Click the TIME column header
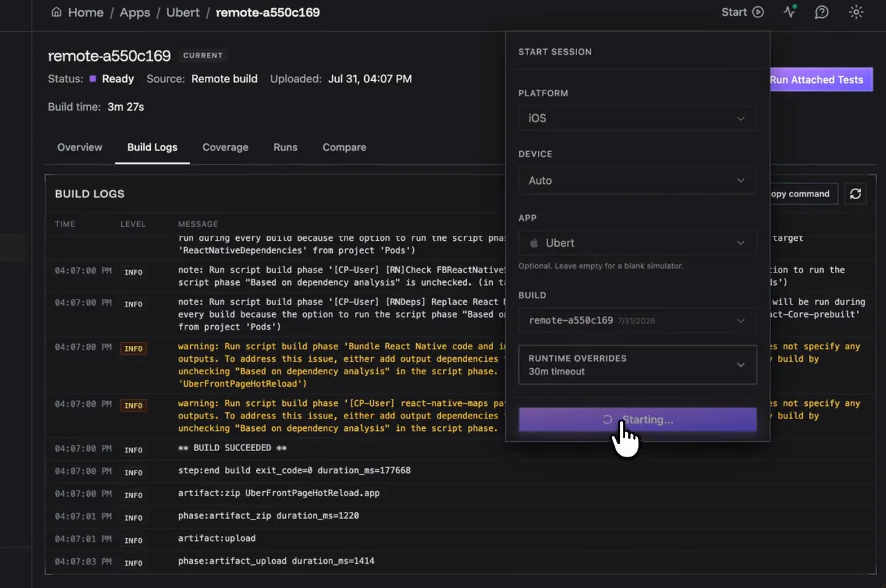 65,224
